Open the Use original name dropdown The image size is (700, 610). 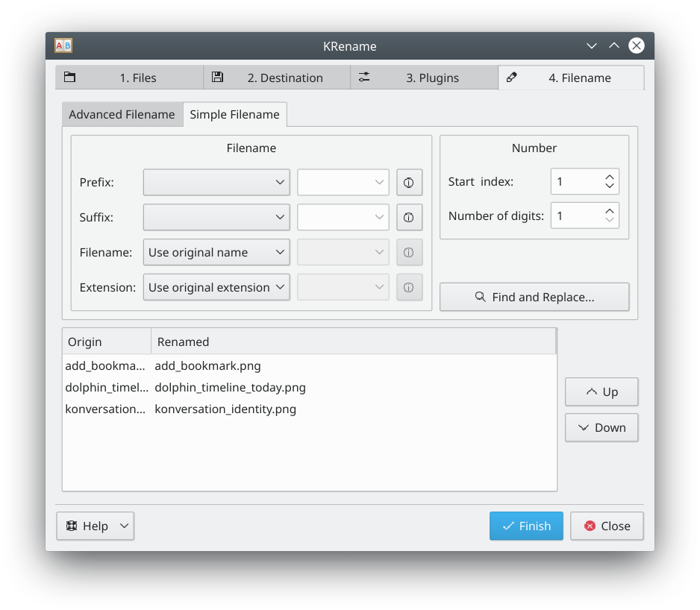pos(216,252)
